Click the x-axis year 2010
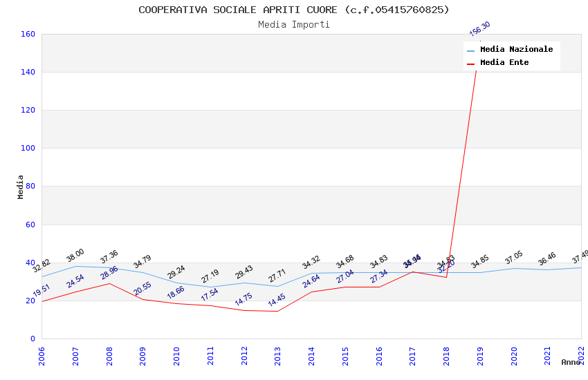Screen dimensions: 588x380 click(x=176, y=356)
